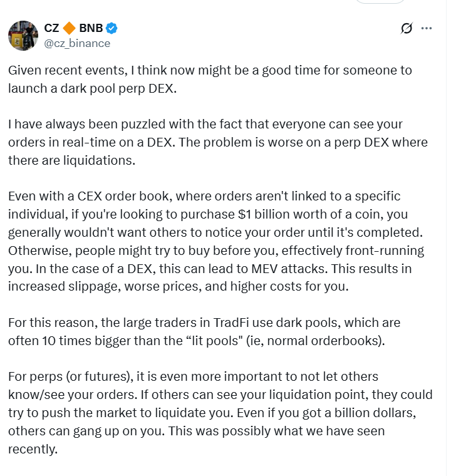Click the final word "recently."
Viewport: 451px width, 476px height.
(x=33, y=449)
